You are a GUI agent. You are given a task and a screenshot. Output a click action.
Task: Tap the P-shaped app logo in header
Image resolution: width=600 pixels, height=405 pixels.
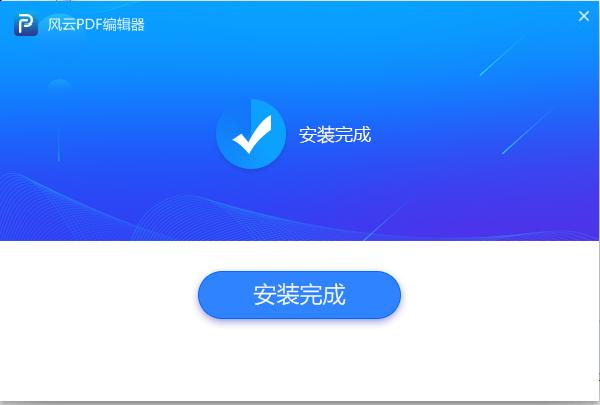pyautogui.click(x=26, y=24)
